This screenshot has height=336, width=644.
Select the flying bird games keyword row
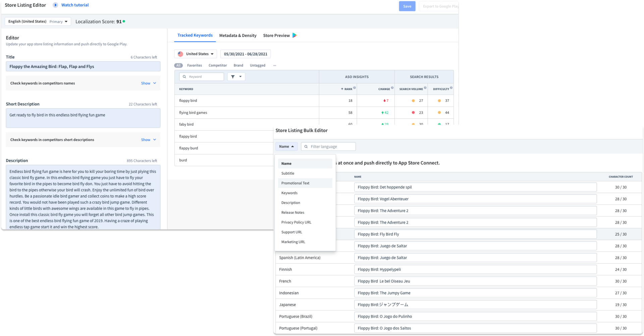pos(314,113)
